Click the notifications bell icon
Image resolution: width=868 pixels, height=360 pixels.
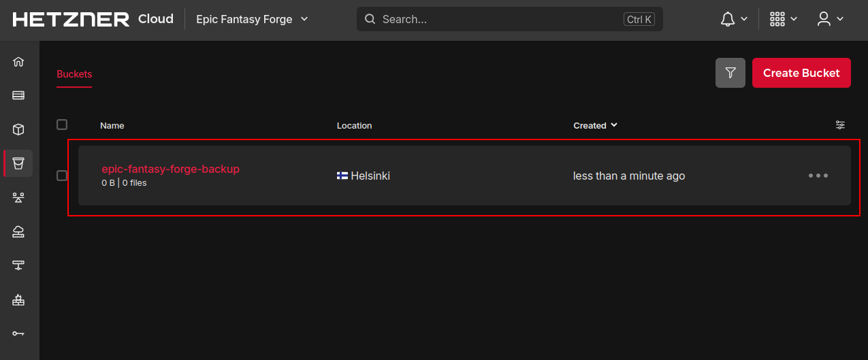[728, 19]
